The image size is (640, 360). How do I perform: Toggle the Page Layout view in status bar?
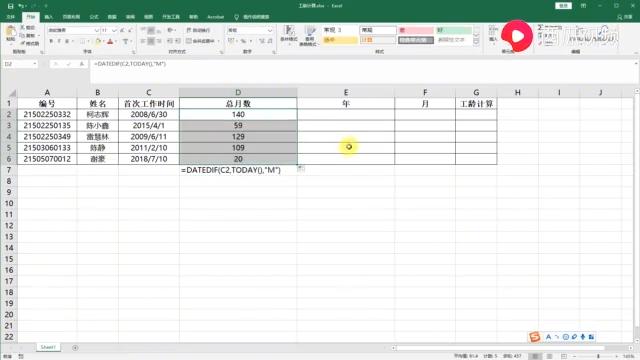(x=549, y=356)
